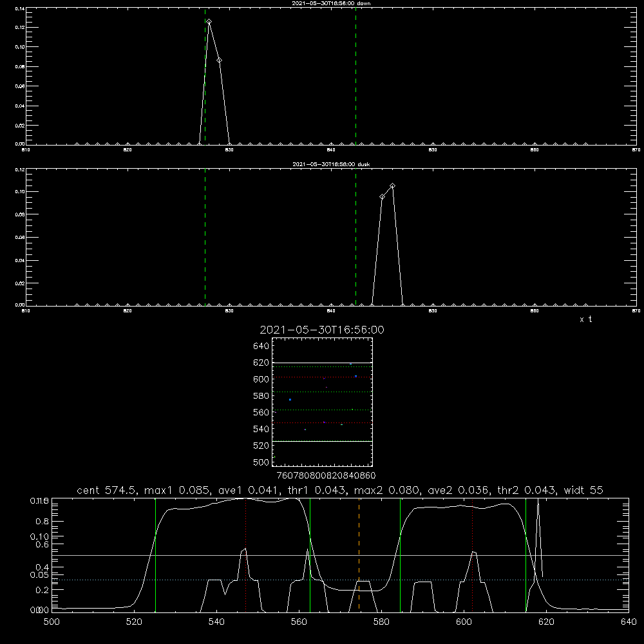Click the lower diamond marker on dusk peak
Image resolution: width=644 pixels, height=644 pixels.
[x=383, y=197]
